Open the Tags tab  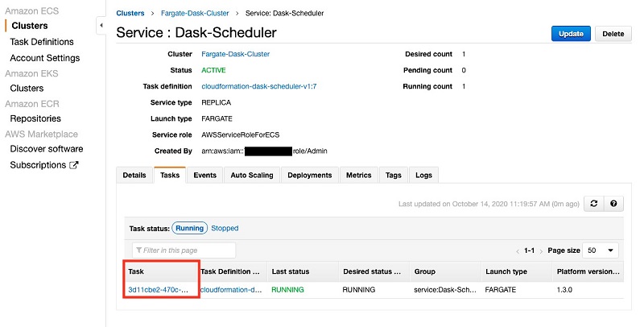[393, 175]
